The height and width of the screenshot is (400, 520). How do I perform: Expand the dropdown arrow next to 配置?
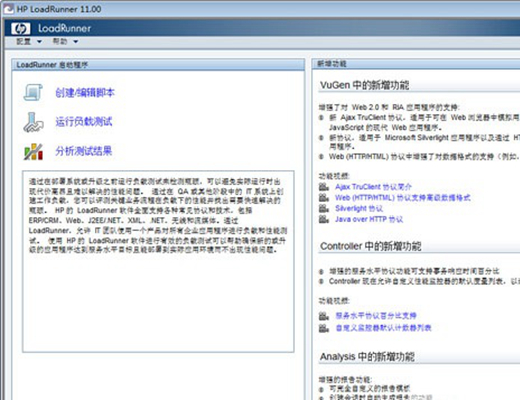coord(39,42)
